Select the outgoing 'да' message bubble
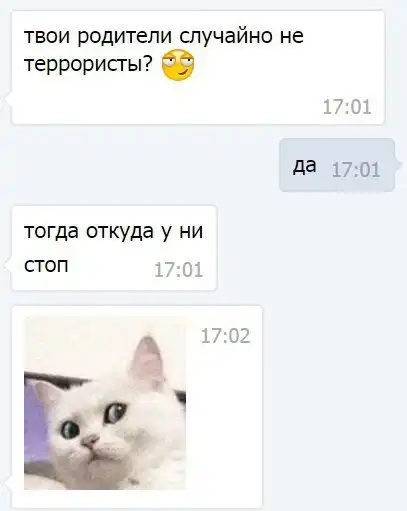This screenshot has height=511, width=407. pos(337,165)
